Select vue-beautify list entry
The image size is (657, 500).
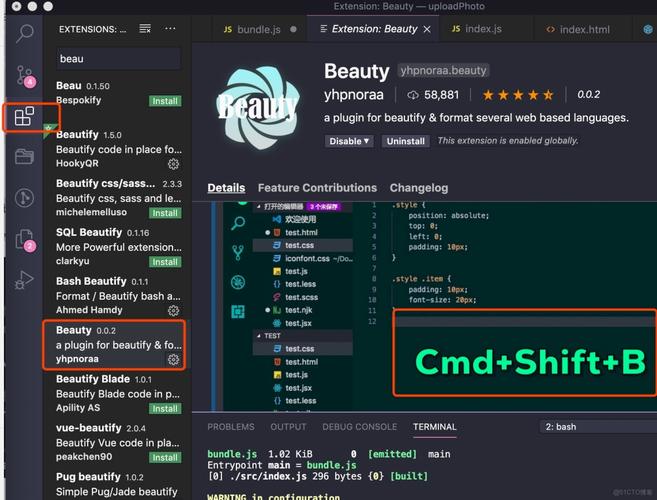[x=116, y=443]
